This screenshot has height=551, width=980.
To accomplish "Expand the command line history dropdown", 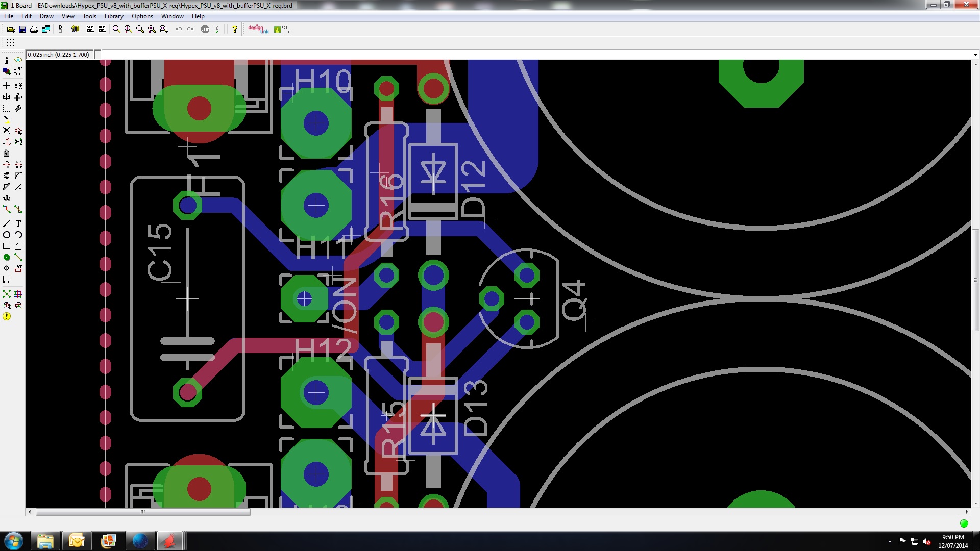I will [x=975, y=55].
